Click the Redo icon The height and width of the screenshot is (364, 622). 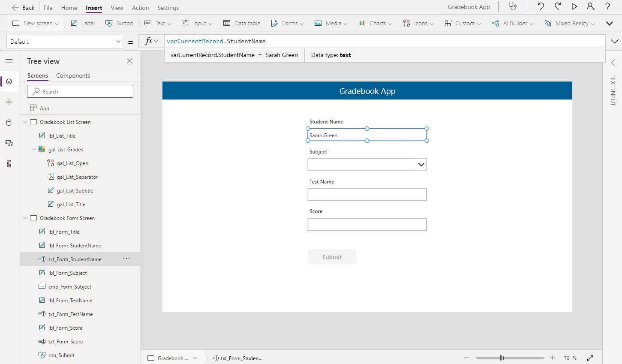tap(557, 6)
